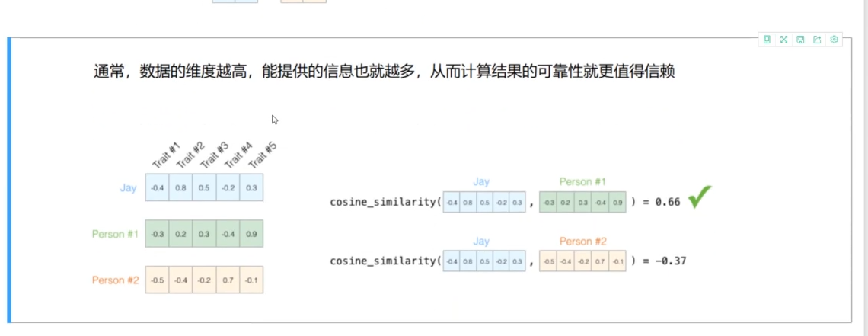The image size is (868, 336).
Task: Click the 0.8 cell in left table's Jay row
Action: 180,188
